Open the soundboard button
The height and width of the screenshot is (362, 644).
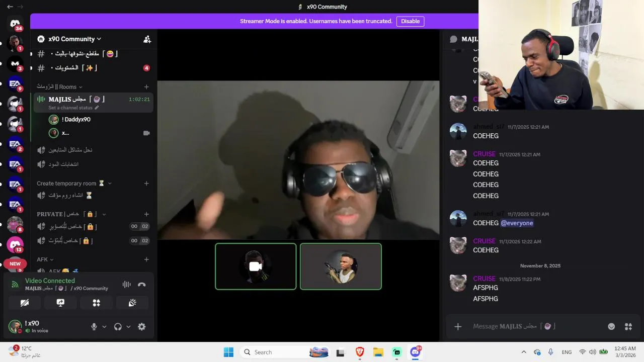(x=132, y=303)
